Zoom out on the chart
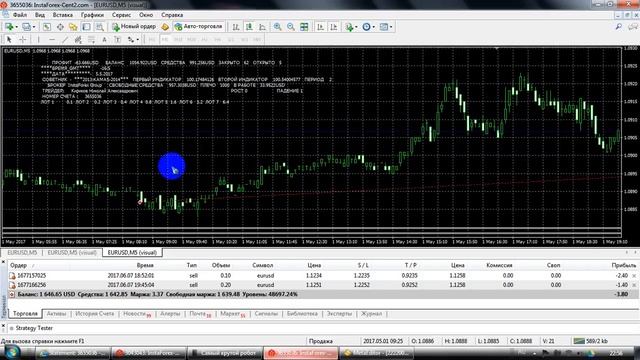 [291, 27]
